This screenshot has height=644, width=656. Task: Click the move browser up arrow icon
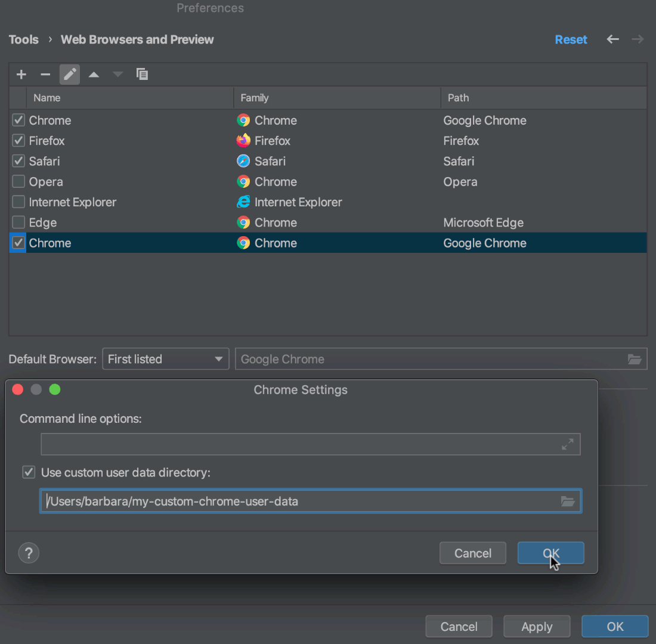coord(94,74)
